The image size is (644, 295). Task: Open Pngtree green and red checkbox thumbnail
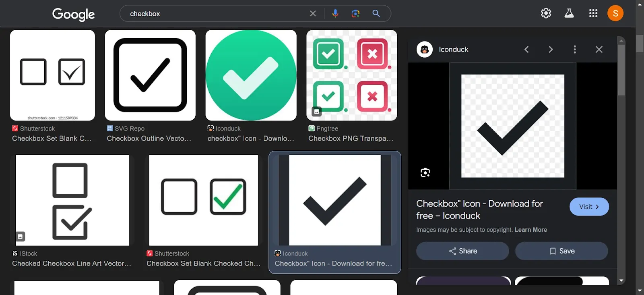click(x=352, y=75)
